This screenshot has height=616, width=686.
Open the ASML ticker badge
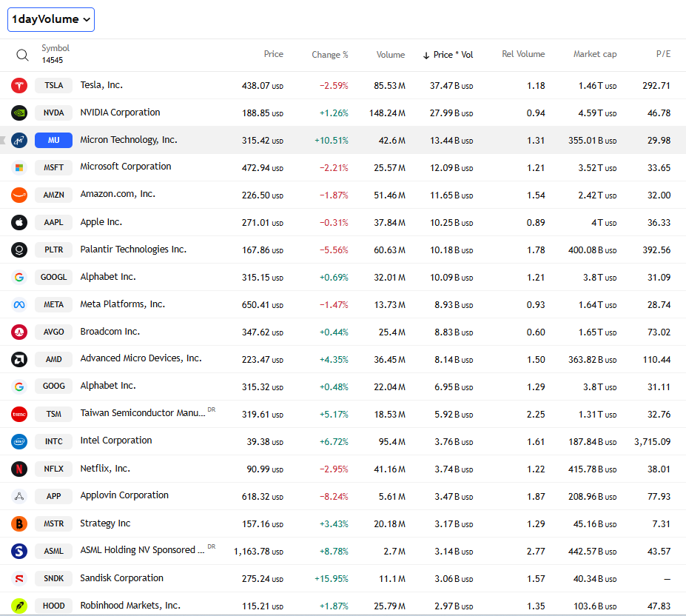click(54, 551)
